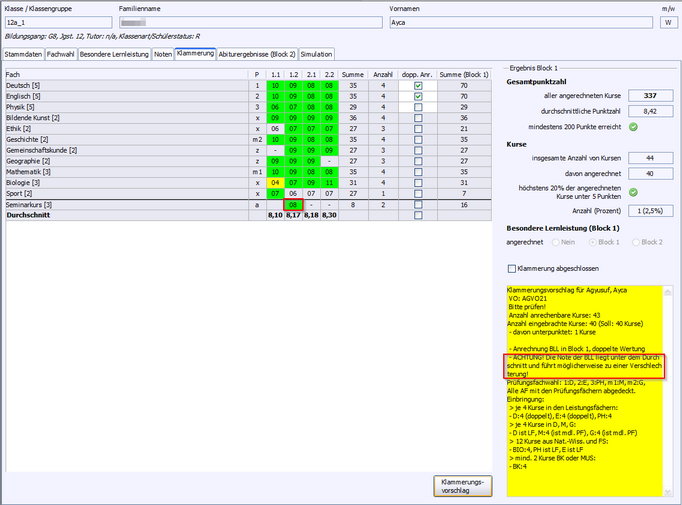Screen dimensions: 682x505
Task: Click the 'Summe (Block 1)' column header
Action: pos(464,74)
